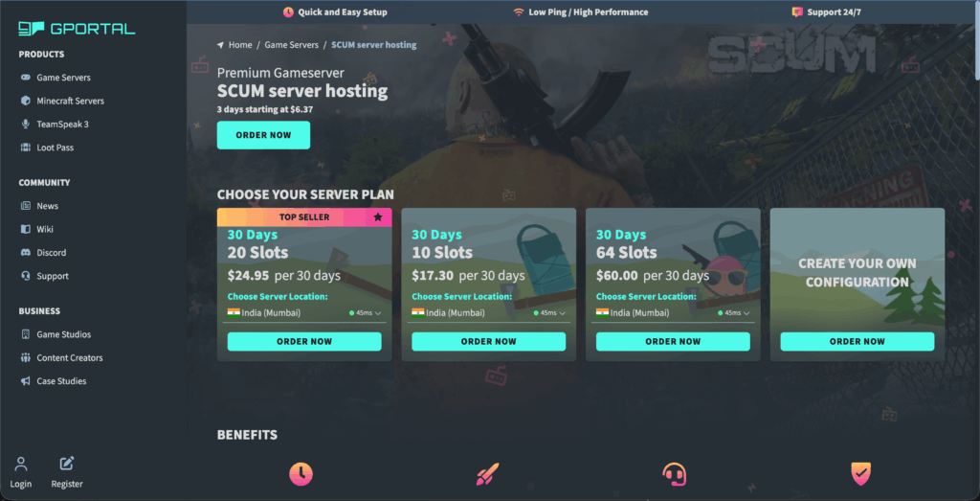Click the Support headset sidebar icon

point(25,276)
